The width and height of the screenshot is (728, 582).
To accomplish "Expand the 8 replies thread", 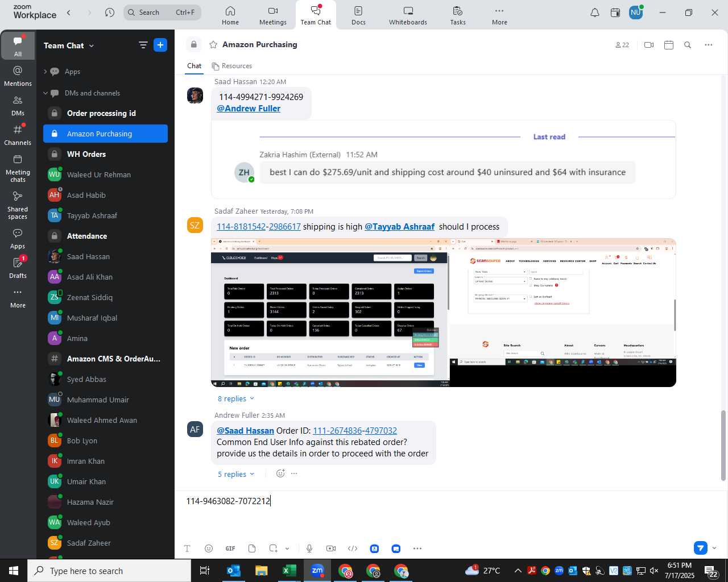I will point(236,399).
